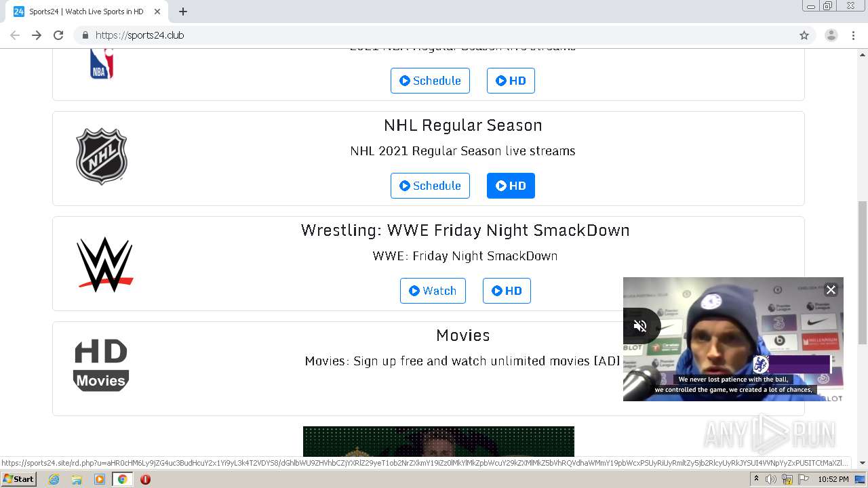This screenshot has height=488, width=868.
Task: Click the NHL 2021 Regular Season live streams text
Action: coord(462,150)
